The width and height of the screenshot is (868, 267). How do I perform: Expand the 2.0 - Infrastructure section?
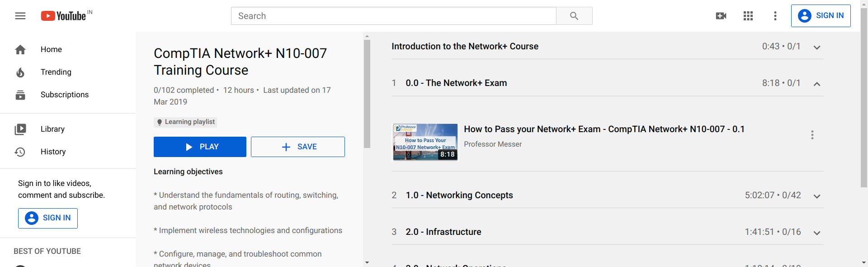pos(817,233)
